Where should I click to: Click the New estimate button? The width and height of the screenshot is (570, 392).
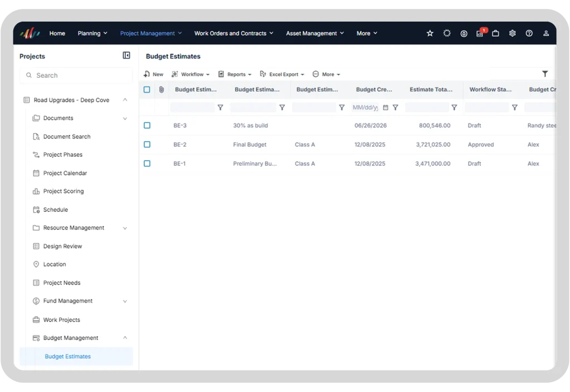[154, 74]
